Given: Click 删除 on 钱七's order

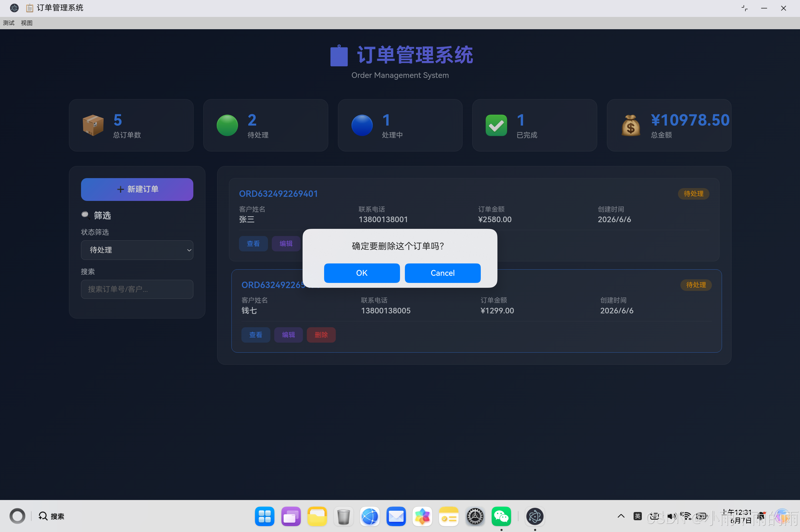Looking at the screenshot, I should (x=321, y=335).
